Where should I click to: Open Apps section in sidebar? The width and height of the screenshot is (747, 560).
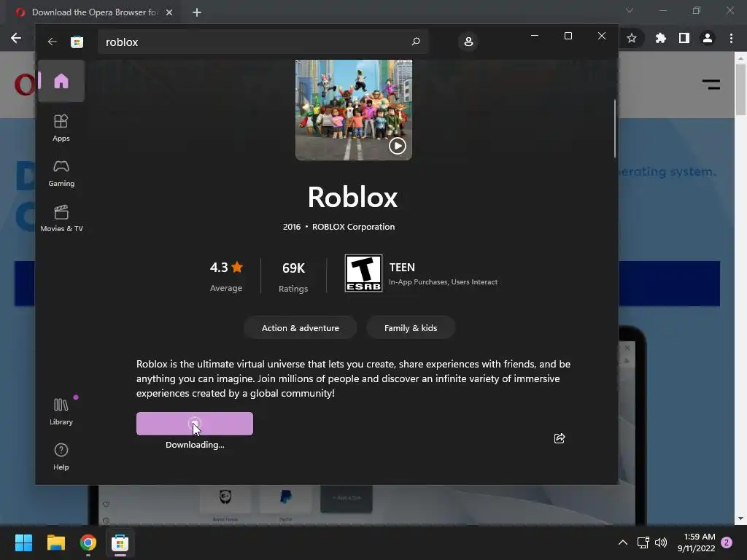coord(61,128)
